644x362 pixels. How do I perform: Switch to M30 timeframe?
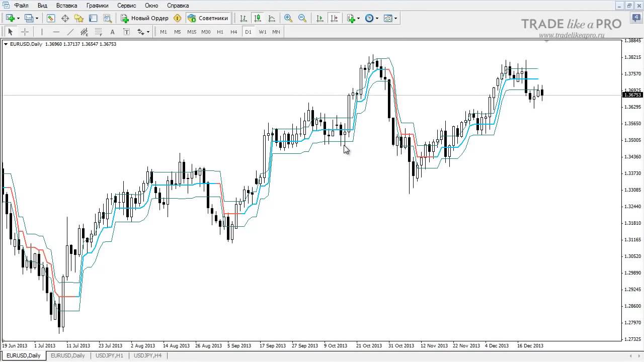click(x=206, y=32)
